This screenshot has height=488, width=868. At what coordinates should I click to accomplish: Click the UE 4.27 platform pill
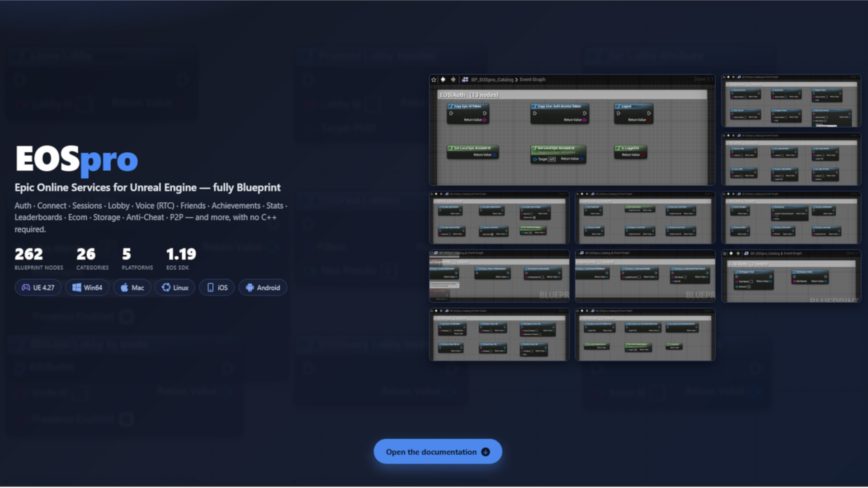click(38, 287)
